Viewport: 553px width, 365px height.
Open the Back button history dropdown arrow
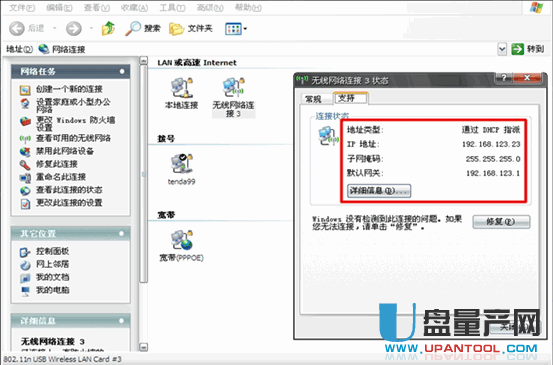click(x=55, y=28)
